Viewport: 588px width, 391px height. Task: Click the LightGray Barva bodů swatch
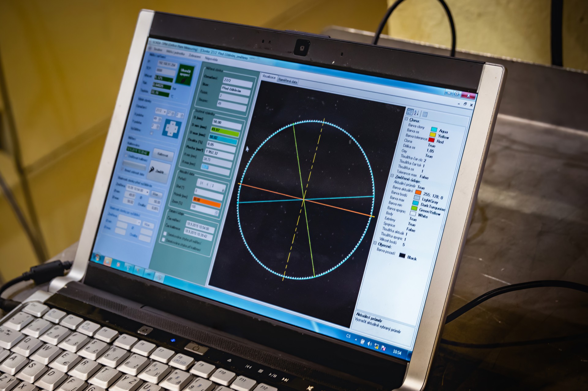click(417, 197)
